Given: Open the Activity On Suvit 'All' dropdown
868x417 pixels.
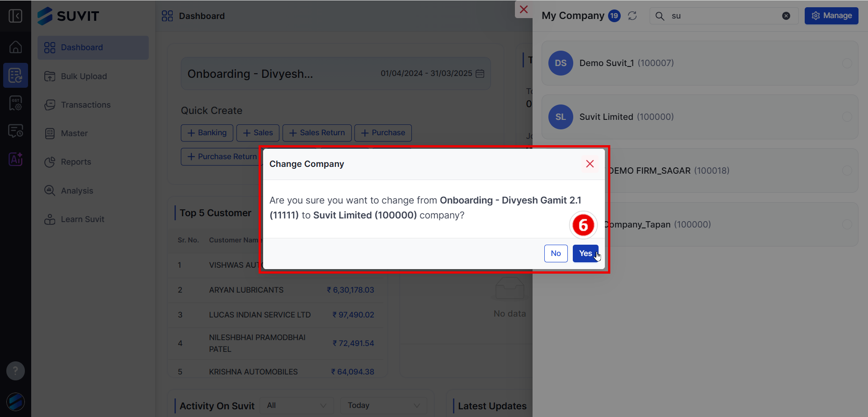Looking at the screenshot, I should coord(297,405).
